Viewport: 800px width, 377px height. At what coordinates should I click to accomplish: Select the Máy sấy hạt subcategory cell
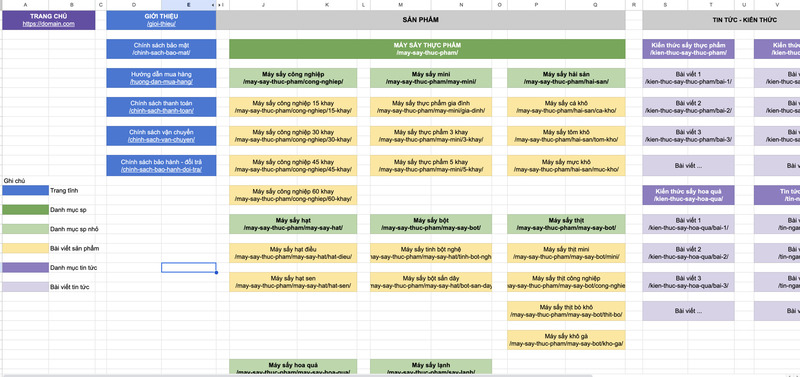[293, 224]
